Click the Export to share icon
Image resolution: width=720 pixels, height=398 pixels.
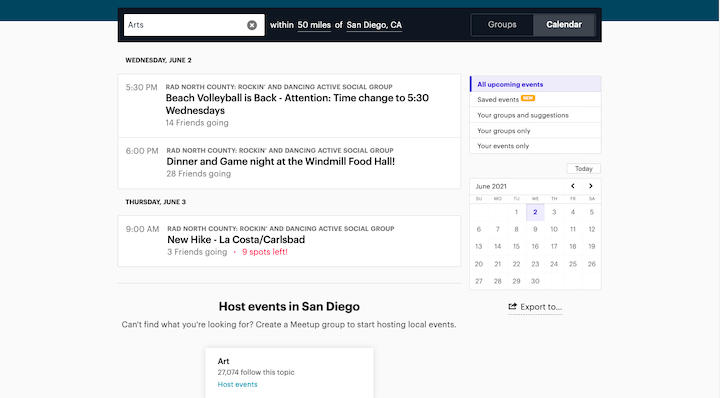pyautogui.click(x=512, y=306)
